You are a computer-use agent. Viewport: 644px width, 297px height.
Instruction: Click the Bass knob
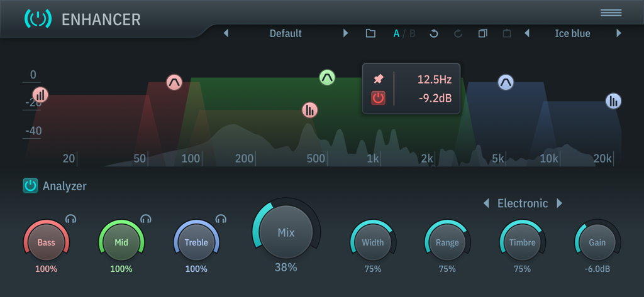tap(47, 242)
